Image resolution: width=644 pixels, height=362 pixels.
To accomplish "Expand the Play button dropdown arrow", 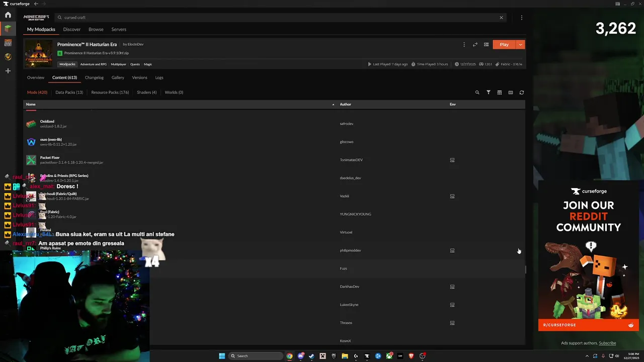I will 521,45.
